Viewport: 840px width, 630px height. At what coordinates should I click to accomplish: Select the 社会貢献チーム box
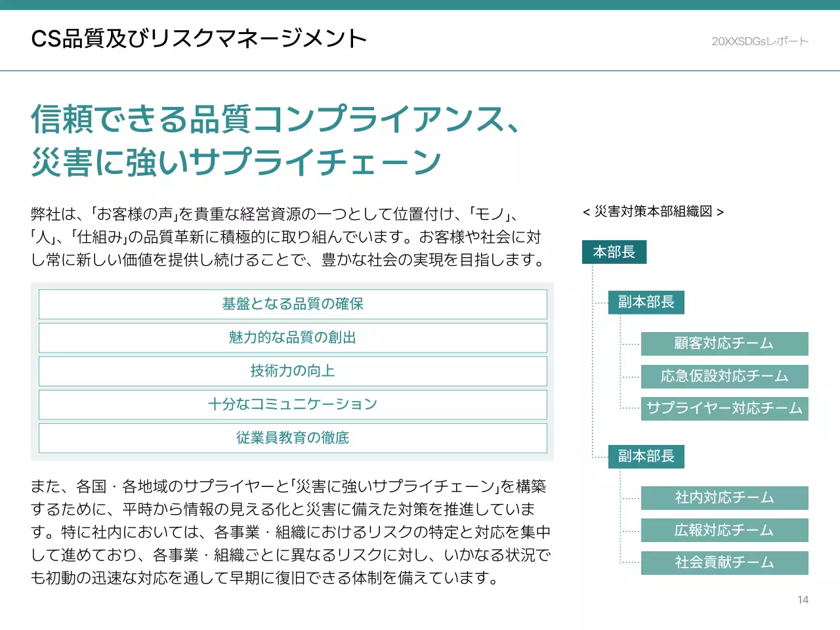point(724,562)
